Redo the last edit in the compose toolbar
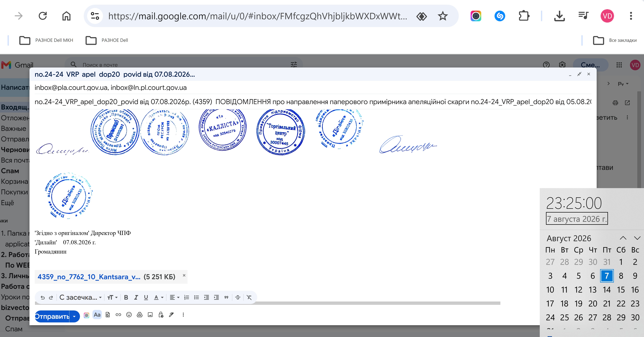 coord(51,297)
